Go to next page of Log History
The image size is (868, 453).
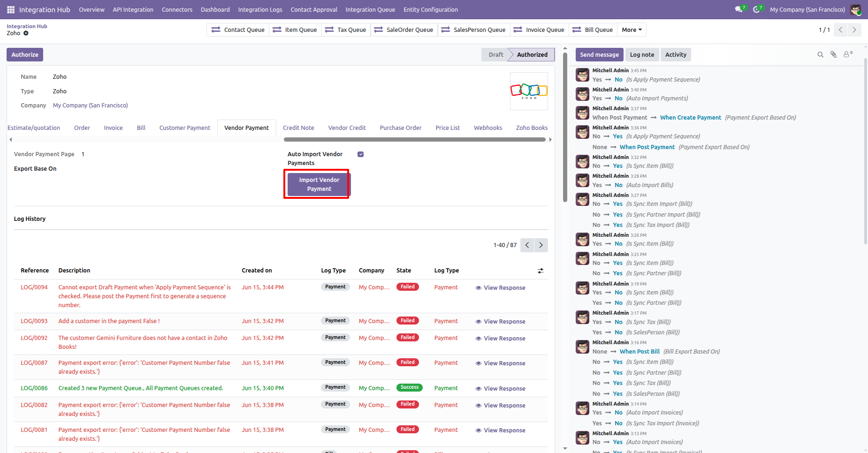tap(541, 245)
